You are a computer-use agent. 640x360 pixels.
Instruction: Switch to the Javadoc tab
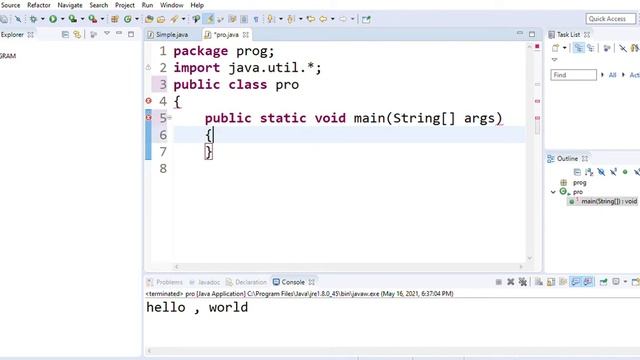[x=204, y=282]
